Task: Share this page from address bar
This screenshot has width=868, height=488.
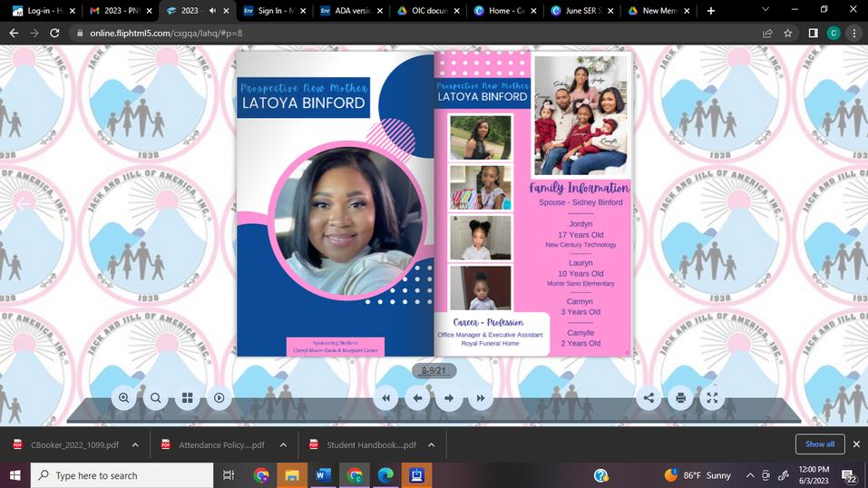Action: 767,34
